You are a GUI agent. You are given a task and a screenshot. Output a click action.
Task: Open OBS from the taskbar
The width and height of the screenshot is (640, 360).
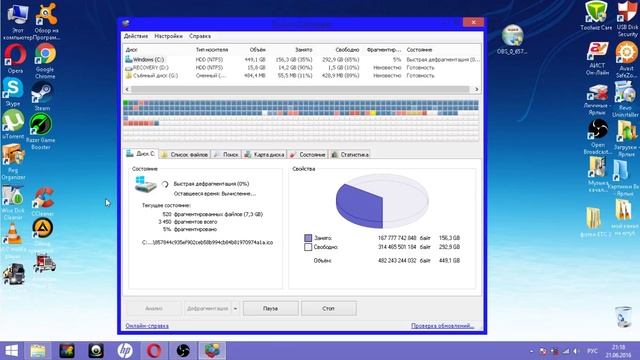pos(183,351)
